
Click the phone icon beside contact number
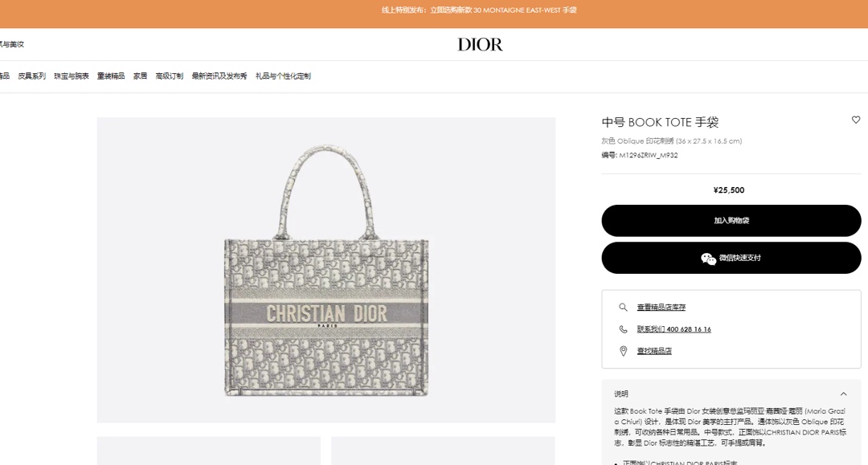tap(624, 329)
